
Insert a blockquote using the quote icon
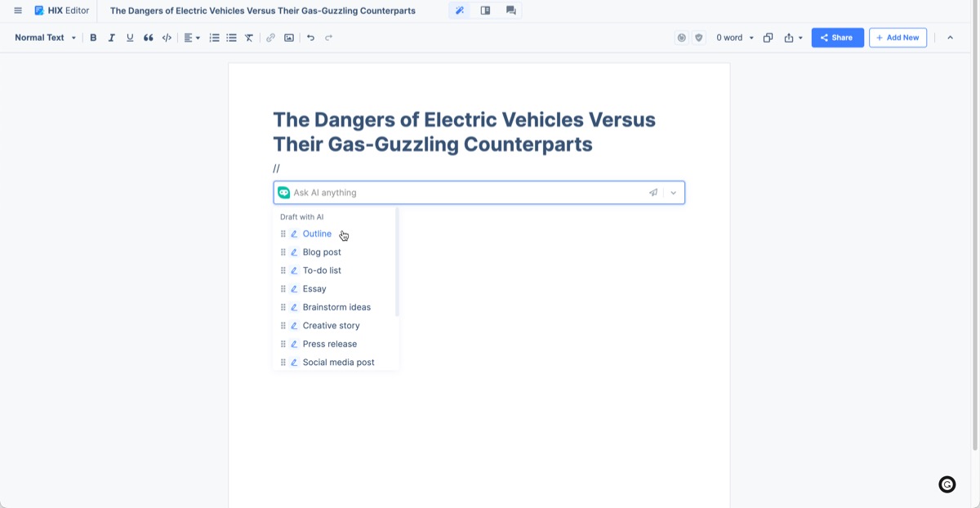click(148, 37)
